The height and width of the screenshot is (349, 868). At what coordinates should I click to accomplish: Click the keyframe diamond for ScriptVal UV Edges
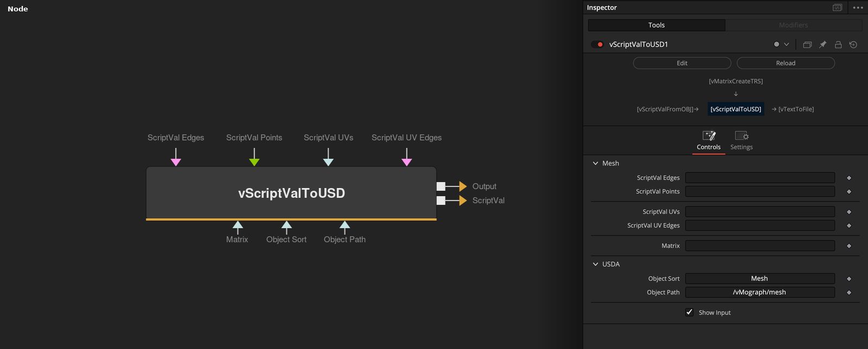click(x=849, y=225)
